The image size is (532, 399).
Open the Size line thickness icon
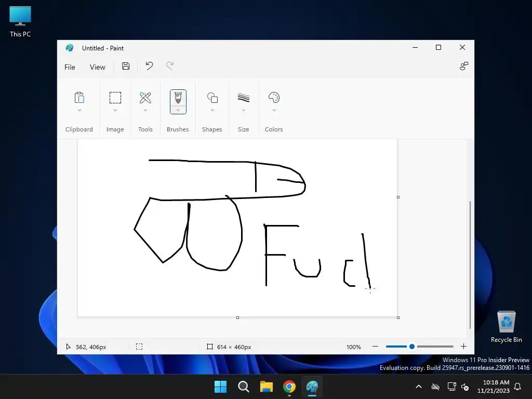pyautogui.click(x=244, y=98)
